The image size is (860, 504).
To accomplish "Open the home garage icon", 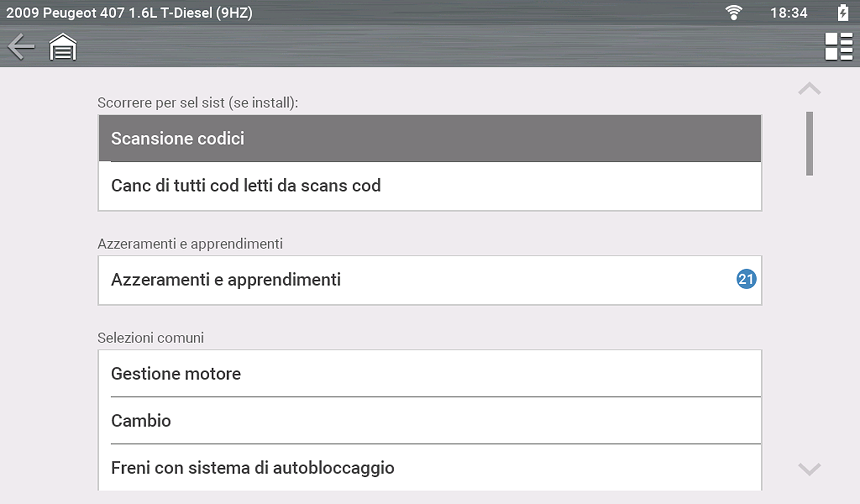I will [x=62, y=46].
